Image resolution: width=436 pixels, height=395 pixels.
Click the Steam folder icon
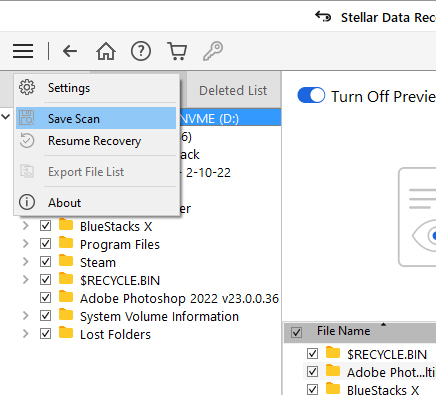66,261
